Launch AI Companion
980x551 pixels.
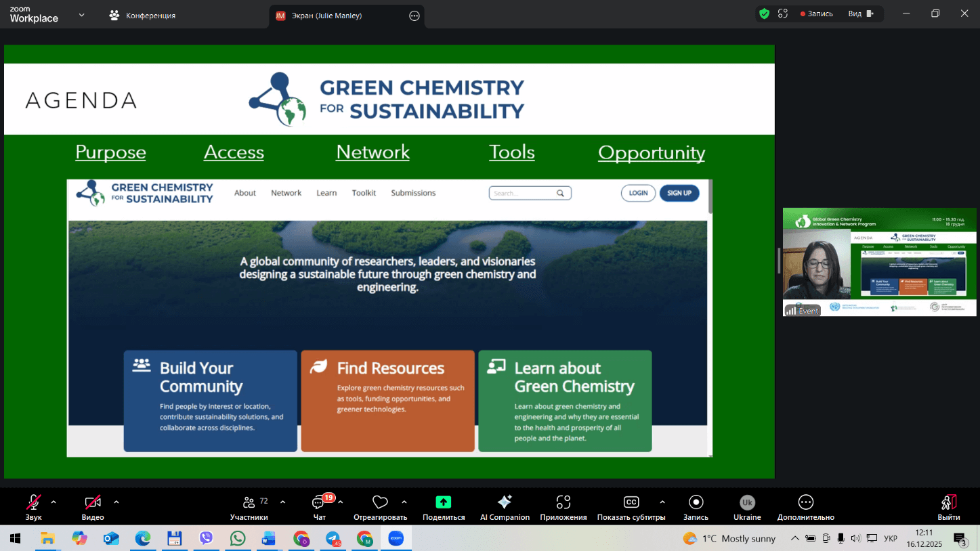(505, 506)
